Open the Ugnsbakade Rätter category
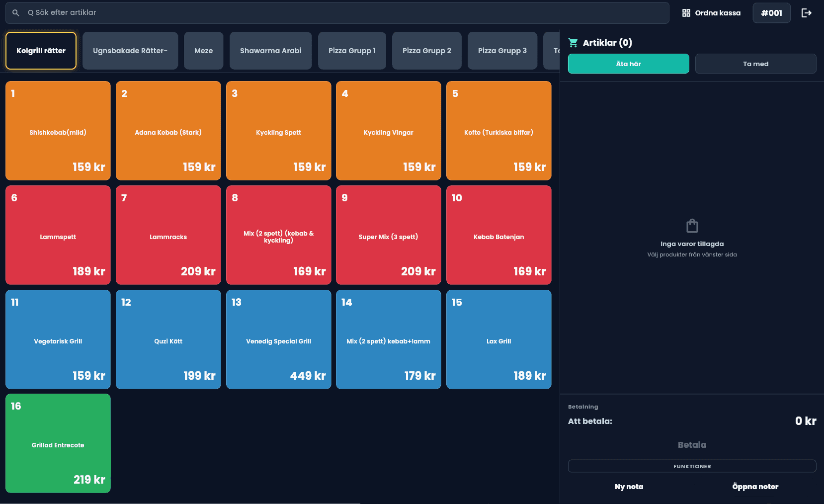The height and width of the screenshot is (504, 824). (x=130, y=50)
